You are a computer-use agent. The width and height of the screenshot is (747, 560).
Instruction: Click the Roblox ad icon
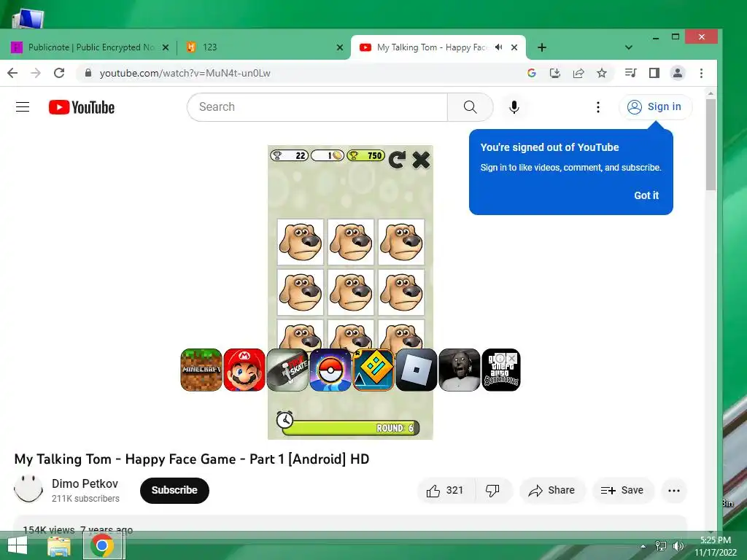[416, 370]
